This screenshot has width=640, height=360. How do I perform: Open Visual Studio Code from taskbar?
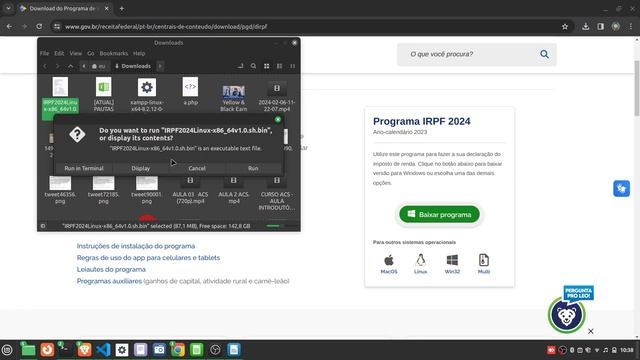click(103, 350)
